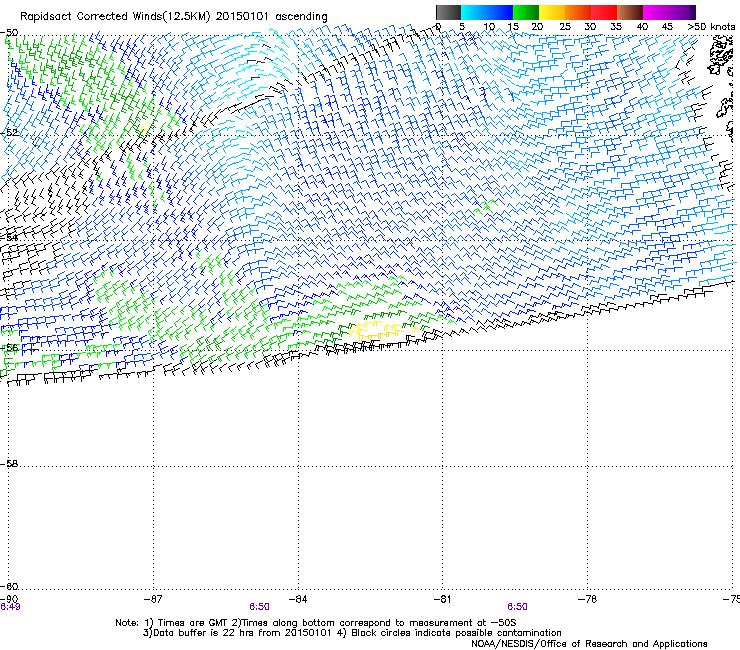Click the island outline at the map's top-right
This screenshot has height=650, width=740.
click(722, 57)
